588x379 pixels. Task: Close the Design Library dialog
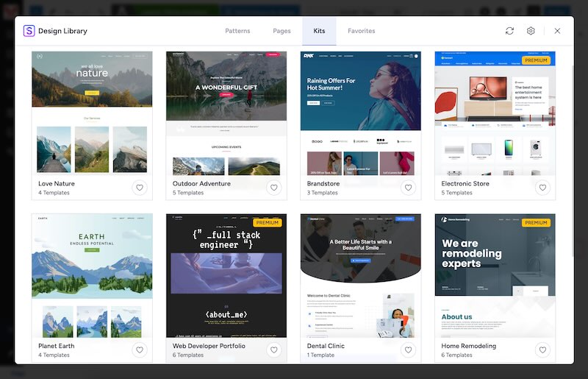[x=557, y=31]
